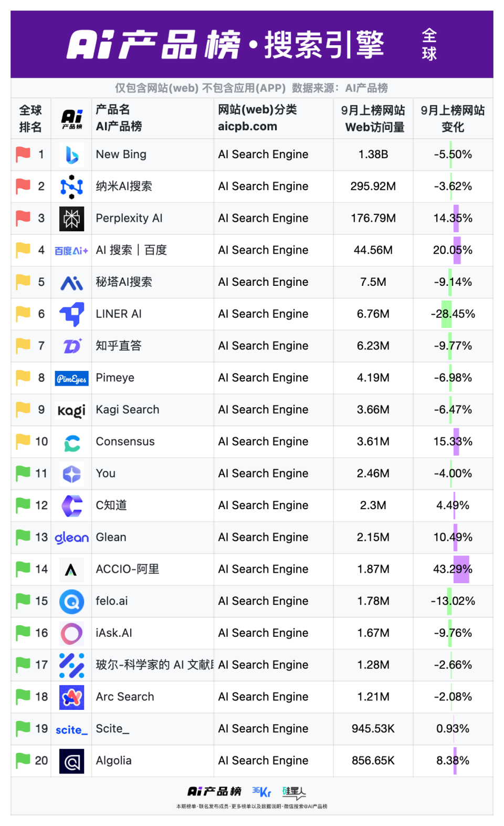
Task: Select the Arc Search logo icon
Action: pyautogui.click(x=71, y=697)
